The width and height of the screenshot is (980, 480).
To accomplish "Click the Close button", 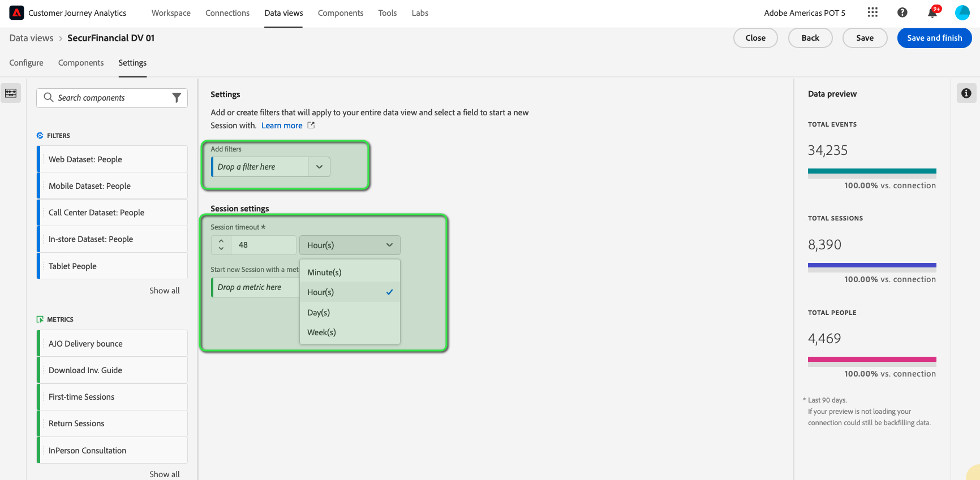I will 755,38.
